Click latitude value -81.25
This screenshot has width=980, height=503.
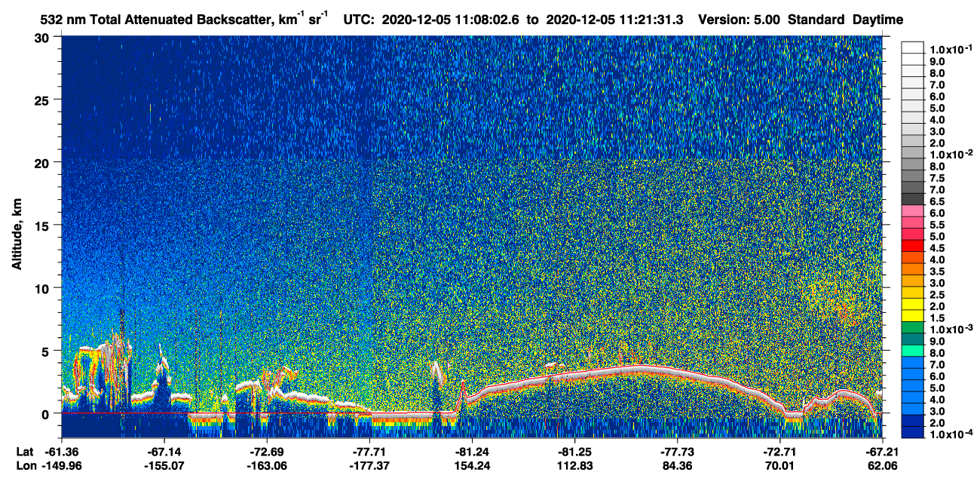(574, 452)
